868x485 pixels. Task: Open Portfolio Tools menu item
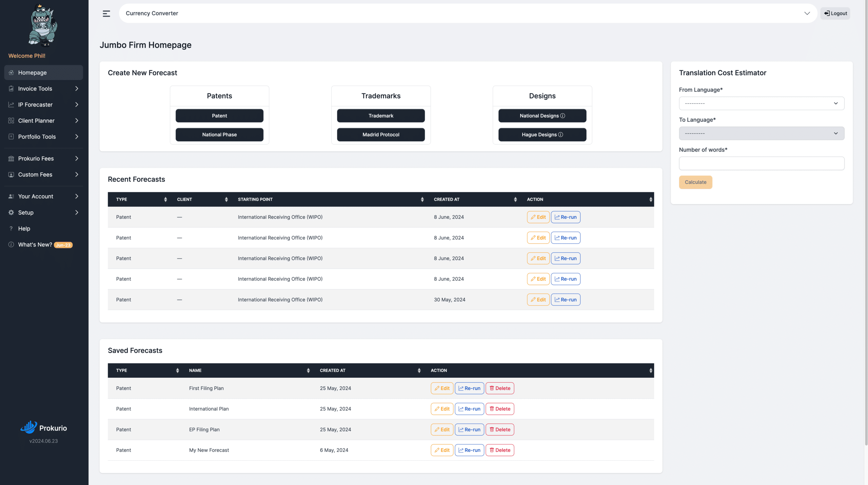coord(43,136)
